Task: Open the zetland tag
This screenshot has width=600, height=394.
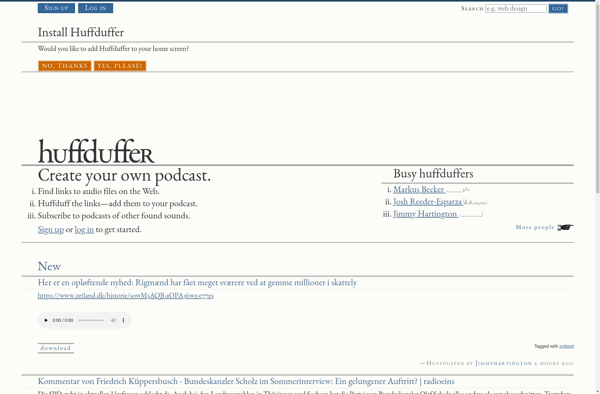Action: coord(566,346)
